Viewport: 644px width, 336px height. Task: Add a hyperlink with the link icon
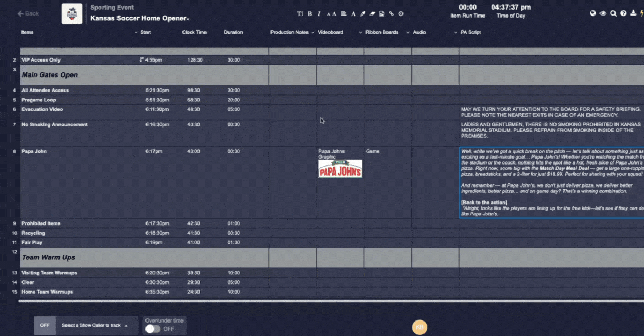391,14
